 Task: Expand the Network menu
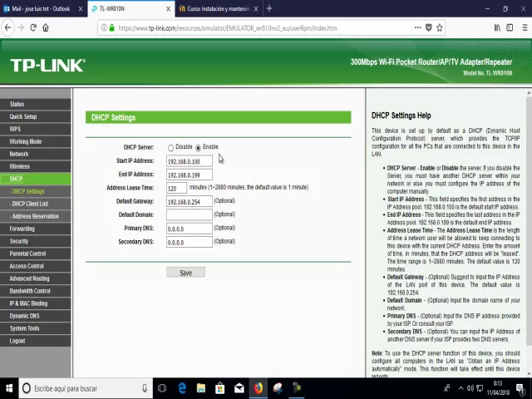[x=36, y=154]
